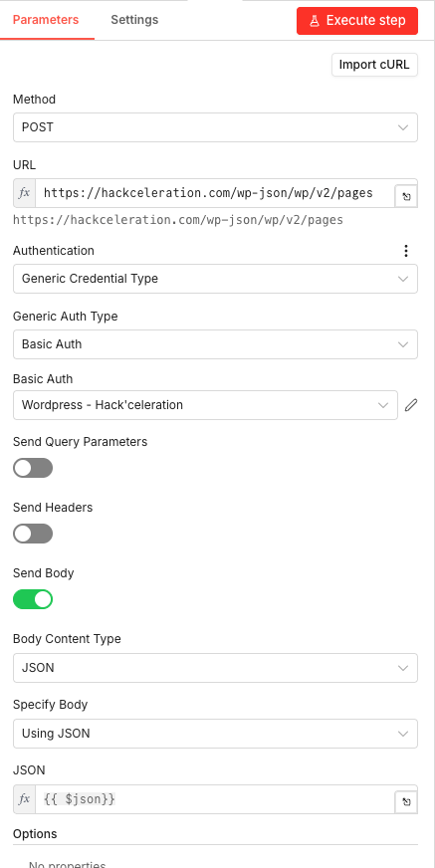
Task: Select the Parameters tab
Action: (46, 20)
